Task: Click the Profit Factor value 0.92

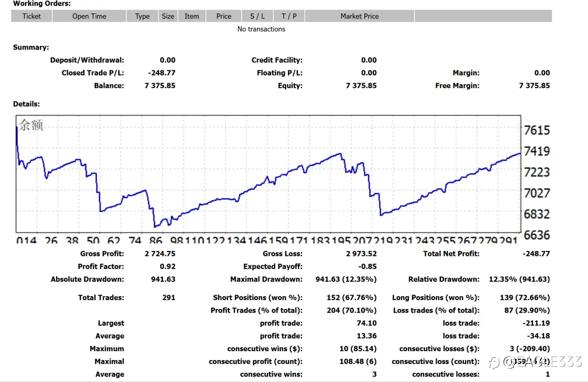Action: click(x=168, y=267)
